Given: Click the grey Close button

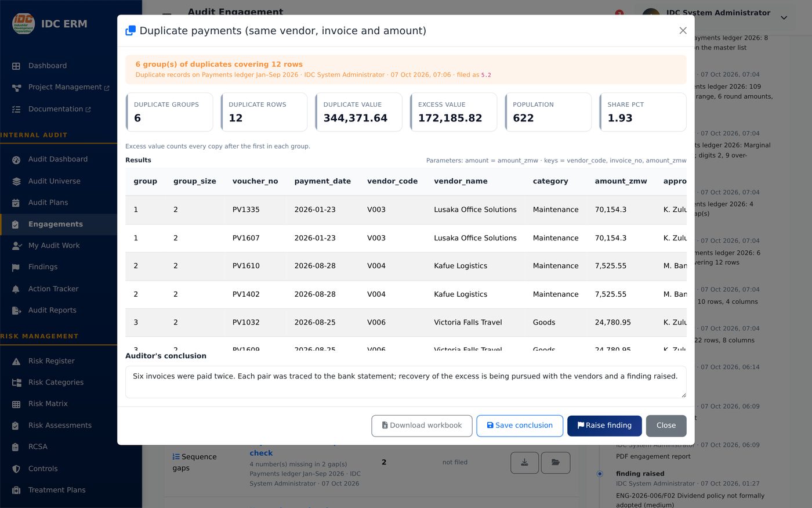Looking at the screenshot, I should [x=666, y=426].
